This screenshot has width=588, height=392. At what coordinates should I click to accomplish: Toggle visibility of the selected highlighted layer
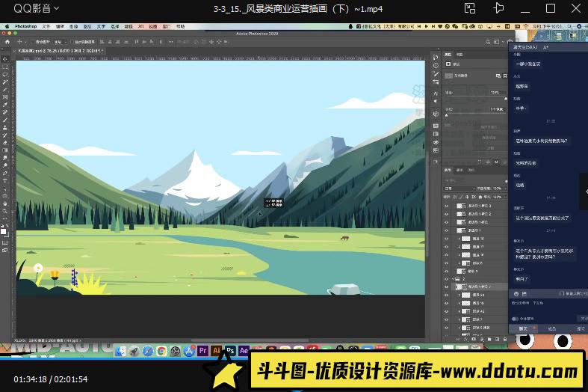(446, 287)
